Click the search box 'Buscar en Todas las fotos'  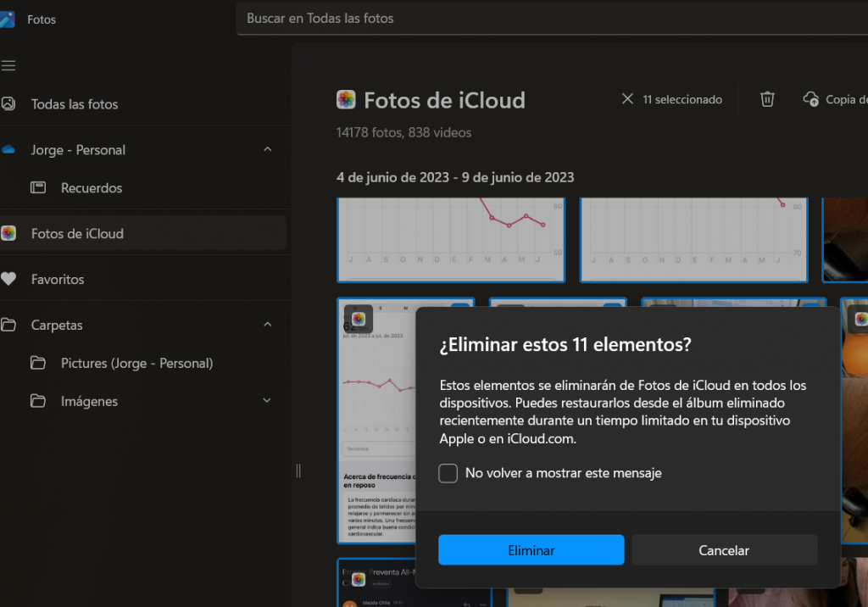(x=551, y=18)
